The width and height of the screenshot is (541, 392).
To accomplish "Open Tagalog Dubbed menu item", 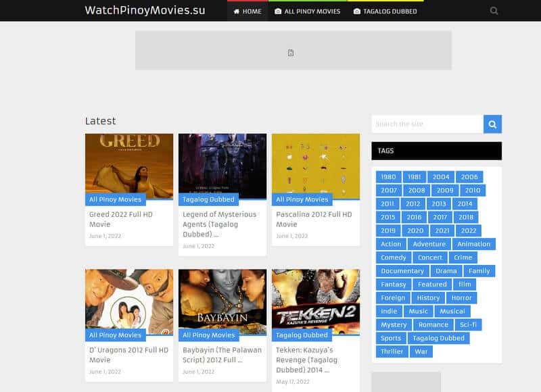I will point(385,11).
